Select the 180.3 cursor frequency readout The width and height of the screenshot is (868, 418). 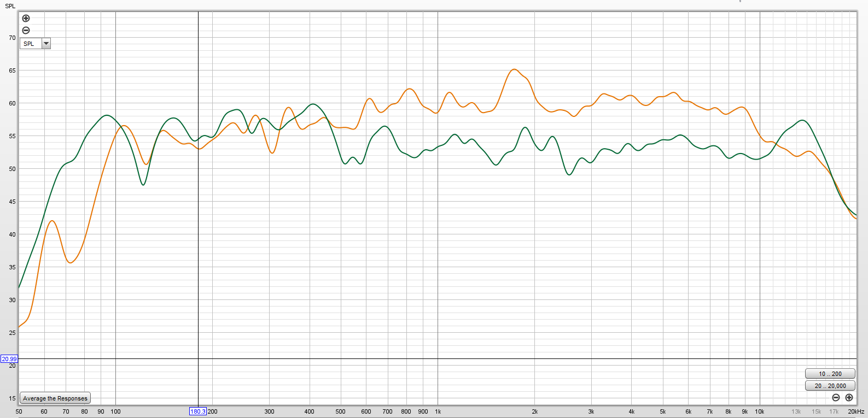(198, 411)
